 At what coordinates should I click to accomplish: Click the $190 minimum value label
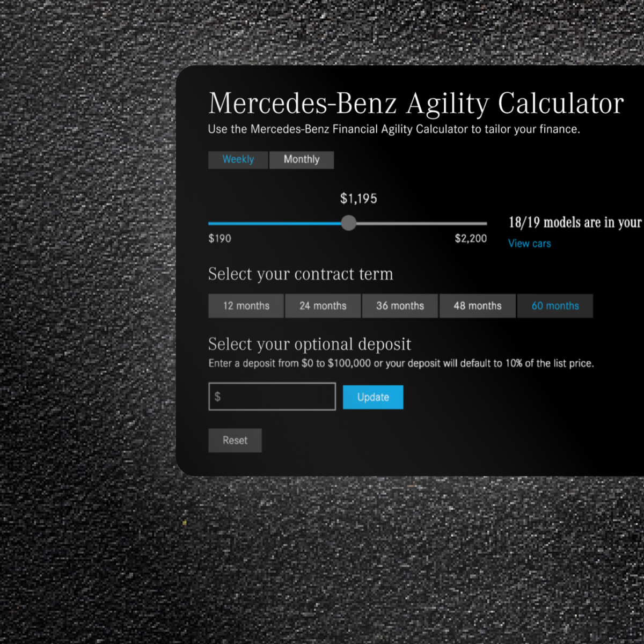[x=220, y=238]
